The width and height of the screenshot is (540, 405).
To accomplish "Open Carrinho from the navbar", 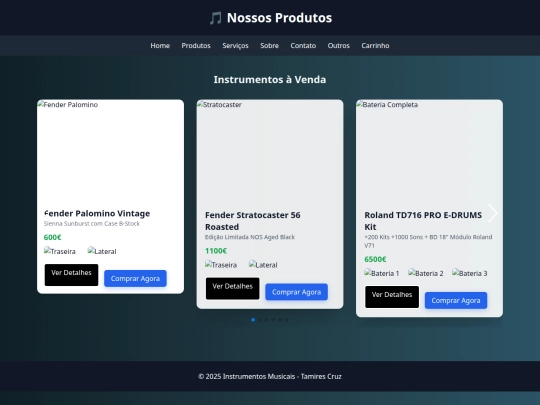I will pyautogui.click(x=375, y=45).
